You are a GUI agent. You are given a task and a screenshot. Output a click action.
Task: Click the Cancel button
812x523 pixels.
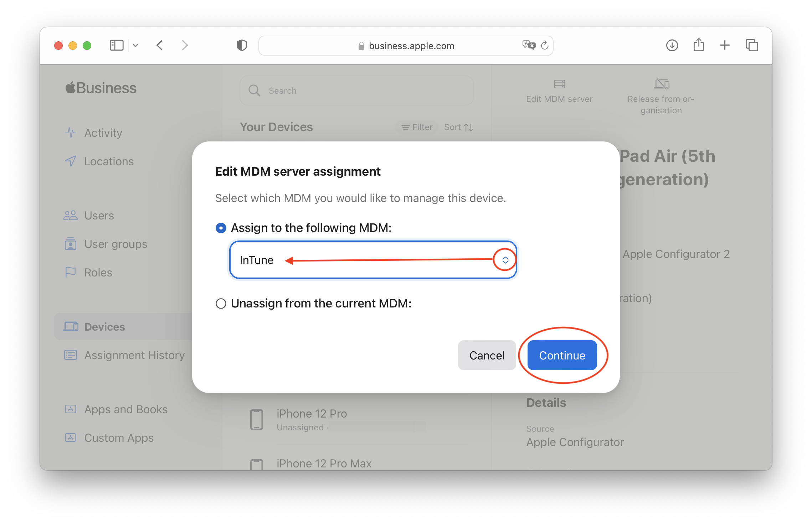(x=487, y=355)
